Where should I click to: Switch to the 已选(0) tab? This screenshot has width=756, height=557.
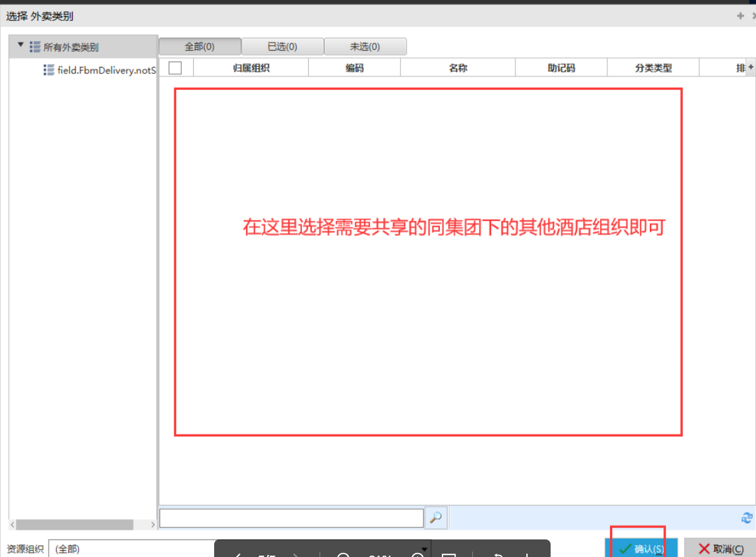pyautogui.click(x=282, y=47)
